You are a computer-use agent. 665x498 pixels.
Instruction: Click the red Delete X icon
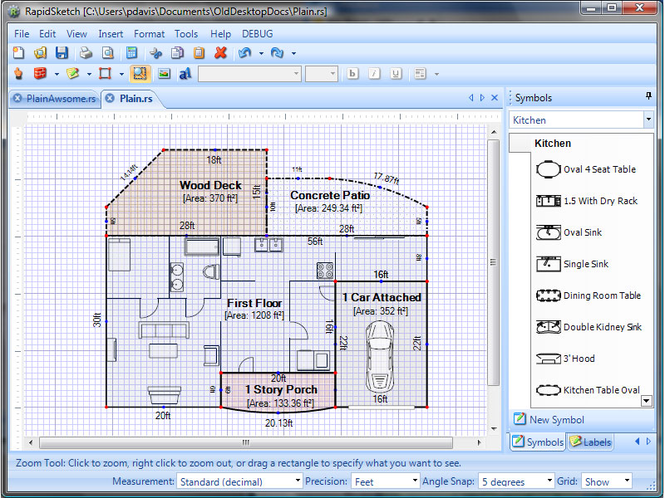coord(220,53)
